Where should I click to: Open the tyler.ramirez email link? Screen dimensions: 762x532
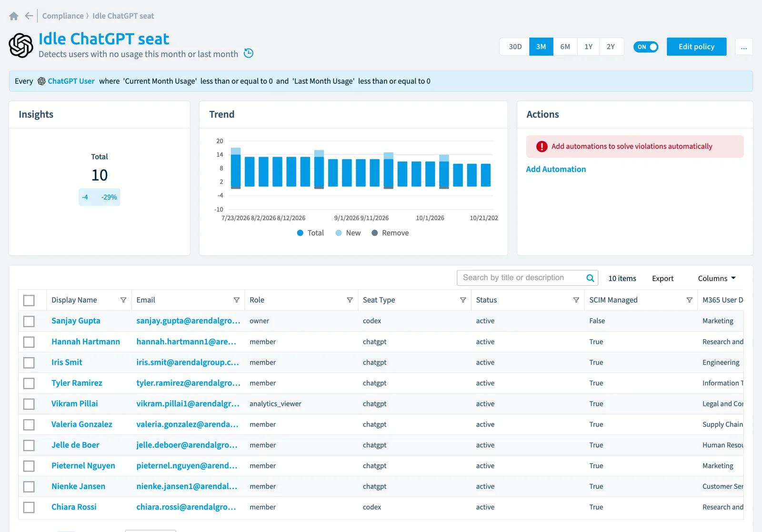pos(188,383)
